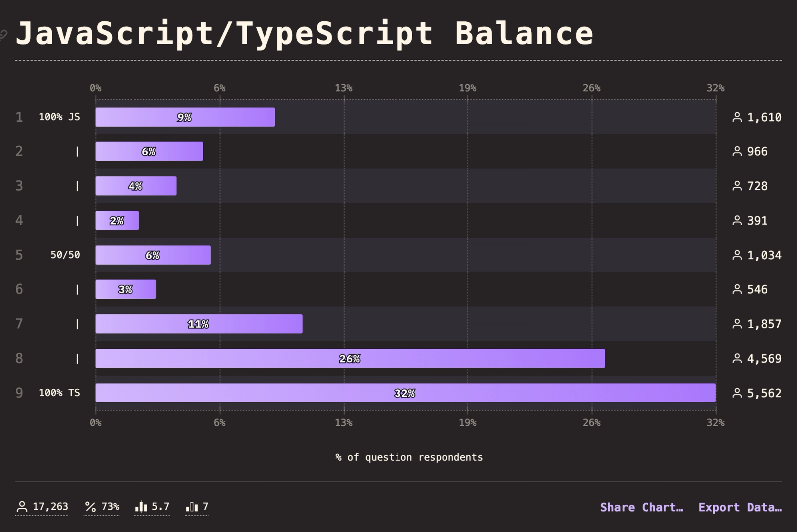This screenshot has height=532, width=797.
Task: Click the person icon beside 546
Action: 737,289
